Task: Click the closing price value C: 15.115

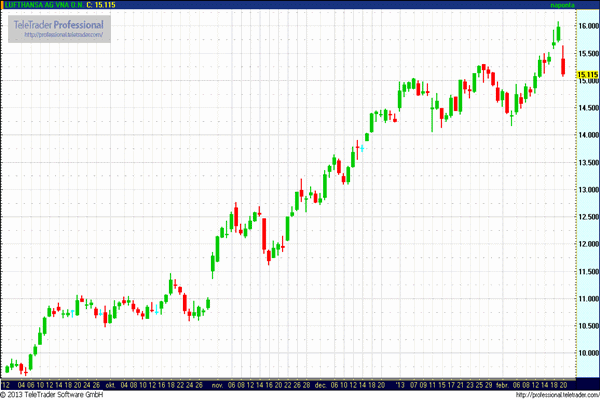Action: (x=103, y=5)
